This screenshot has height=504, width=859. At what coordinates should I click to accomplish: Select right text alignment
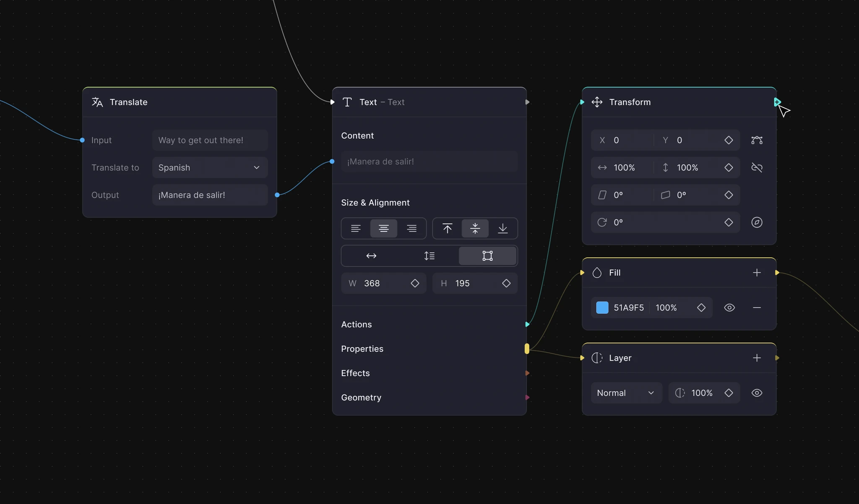(x=411, y=229)
